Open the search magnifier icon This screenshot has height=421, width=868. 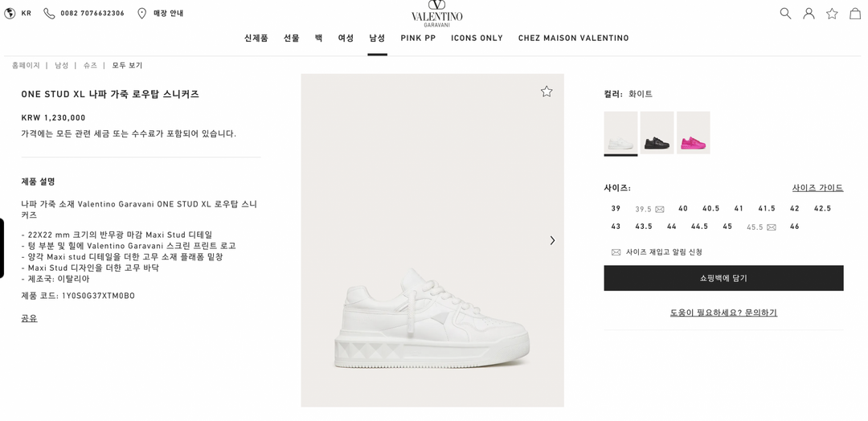click(785, 14)
